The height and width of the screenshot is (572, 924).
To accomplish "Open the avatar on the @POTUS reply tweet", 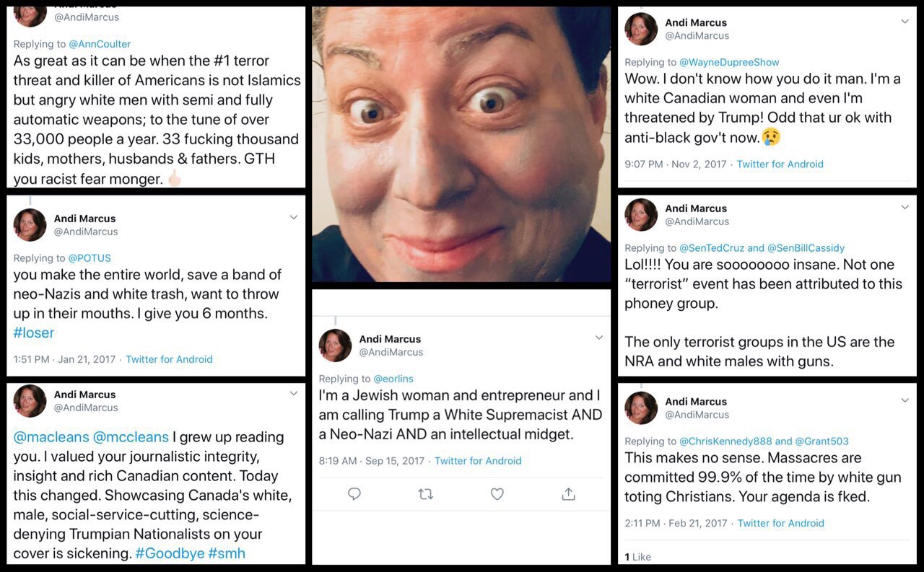I will tap(30, 225).
